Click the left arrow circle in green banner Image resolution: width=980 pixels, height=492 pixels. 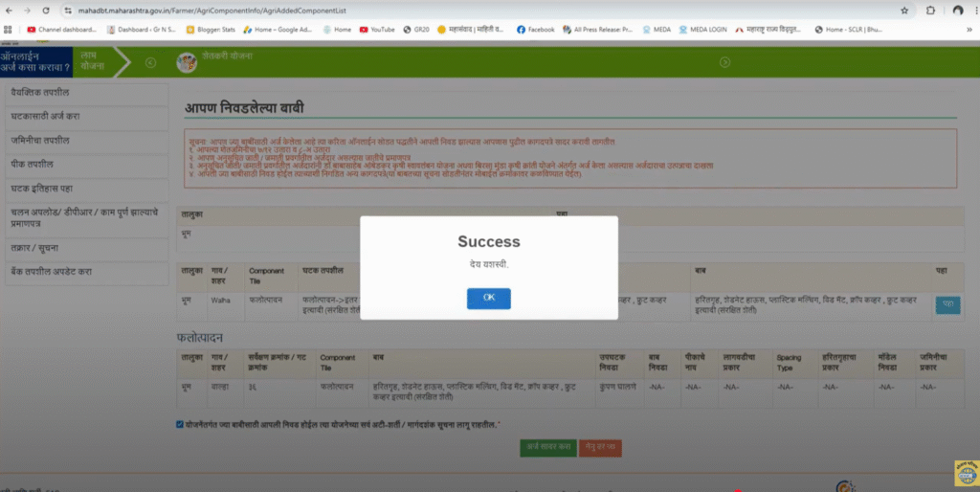click(150, 63)
